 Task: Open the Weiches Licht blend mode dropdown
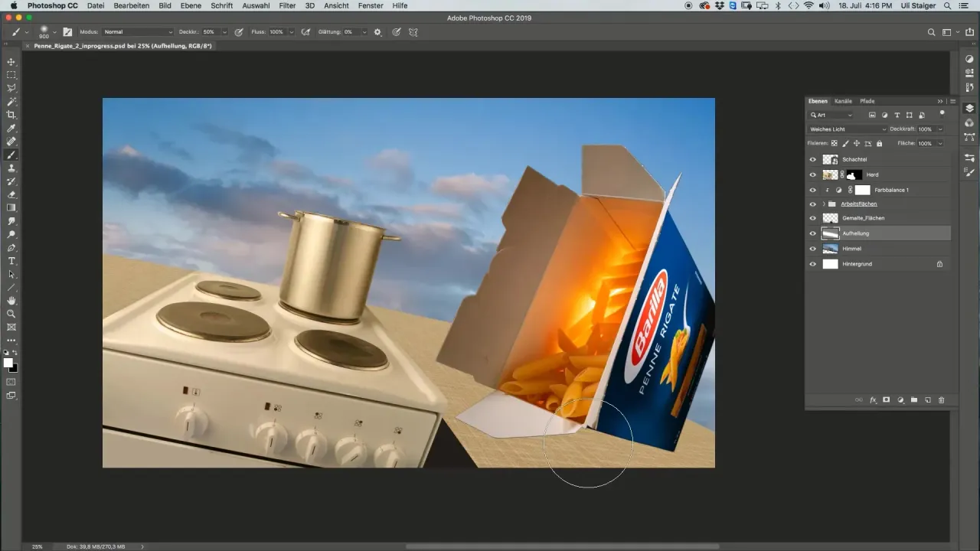coord(848,129)
